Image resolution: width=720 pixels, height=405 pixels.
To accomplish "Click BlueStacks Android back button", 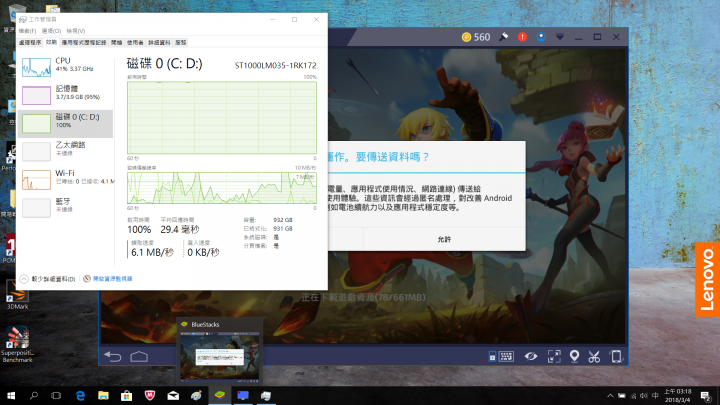I will point(112,356).
